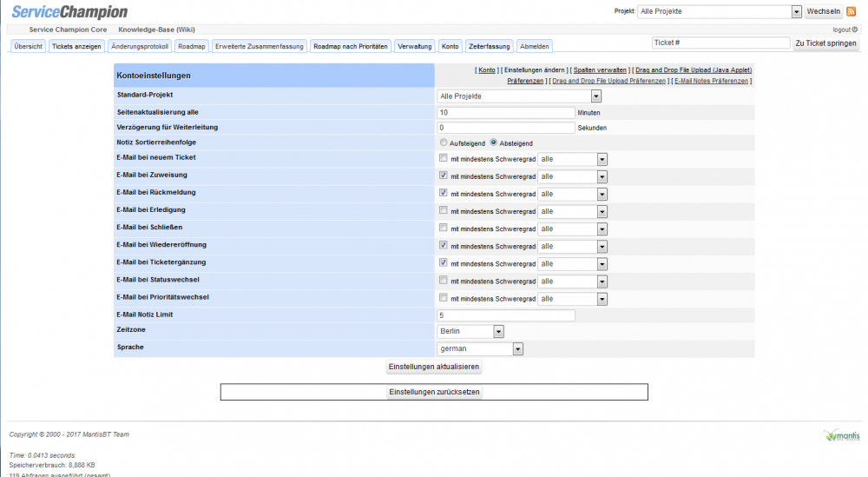Open severity dropdown for Wiedereröffnung
The height and width of the screenshot is (477, 868).
tap(572, 247)
